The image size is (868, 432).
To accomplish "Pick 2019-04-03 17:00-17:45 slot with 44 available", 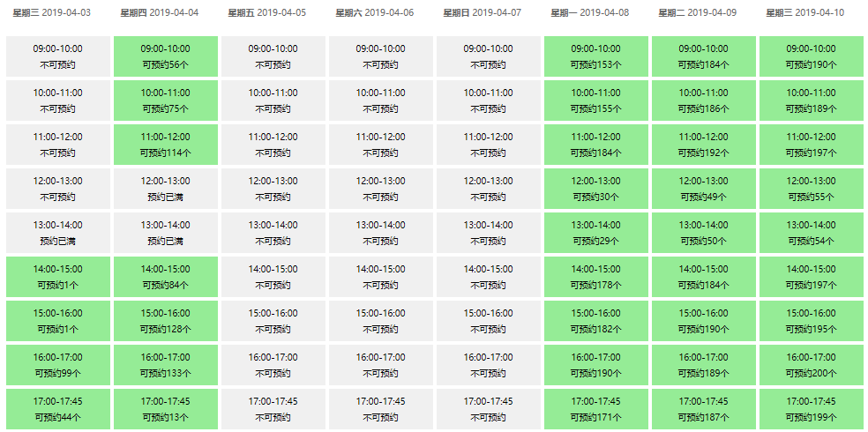I will (58, 409).
